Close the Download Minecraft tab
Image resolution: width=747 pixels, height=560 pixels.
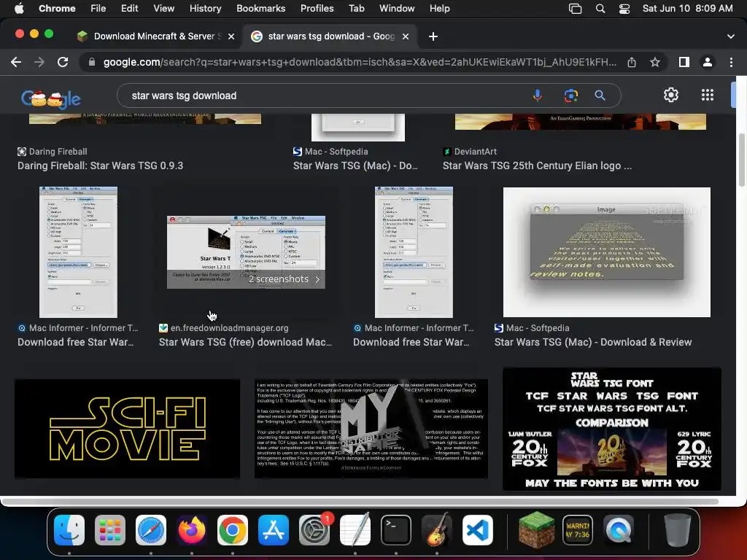pyautogui.click(x=231, y=36)
